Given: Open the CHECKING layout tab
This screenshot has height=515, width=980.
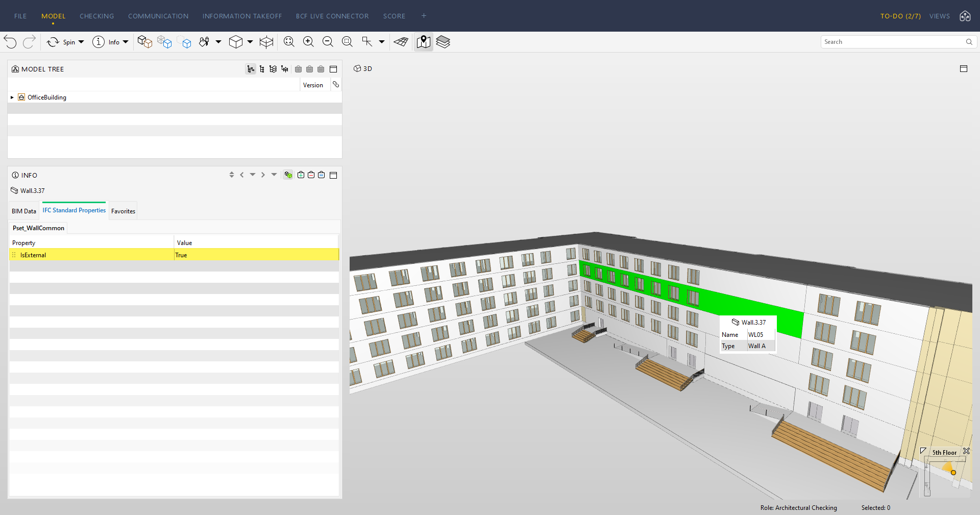Looking at the screenshot, I should click(96, 16).
